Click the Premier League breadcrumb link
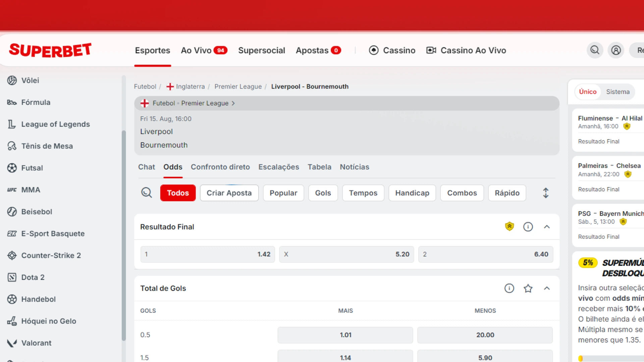644x362 pixels. (x=238, y=86)
